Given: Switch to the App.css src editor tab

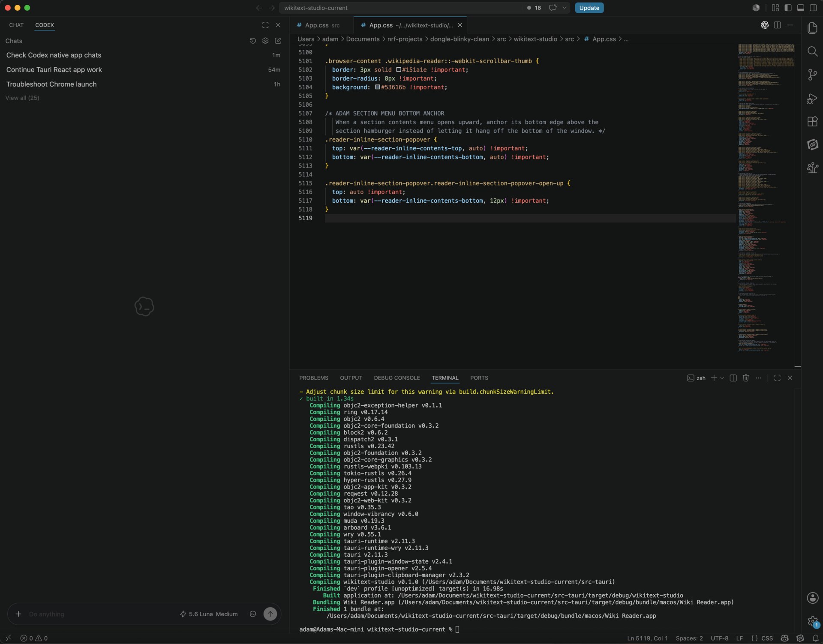Looking at the screenshot, I should pos(321,25).
